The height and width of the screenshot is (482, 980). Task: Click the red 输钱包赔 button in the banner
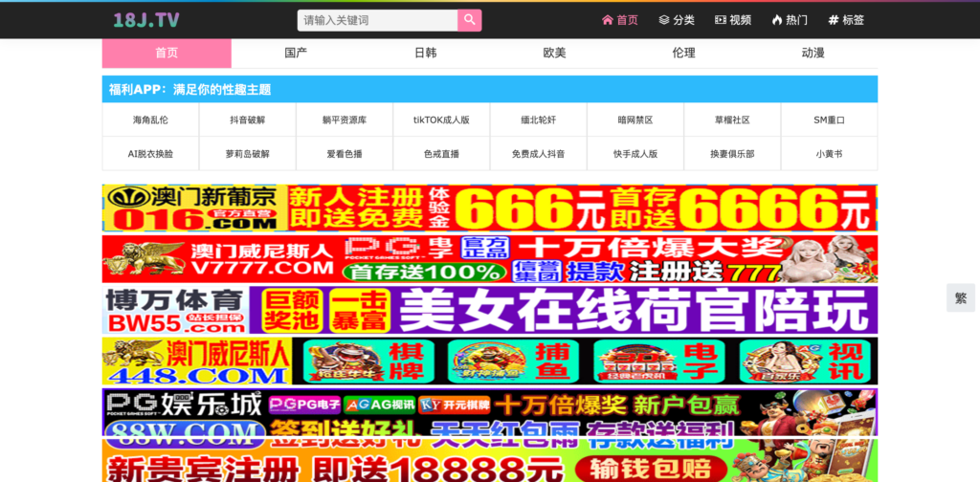coord(651,469)
